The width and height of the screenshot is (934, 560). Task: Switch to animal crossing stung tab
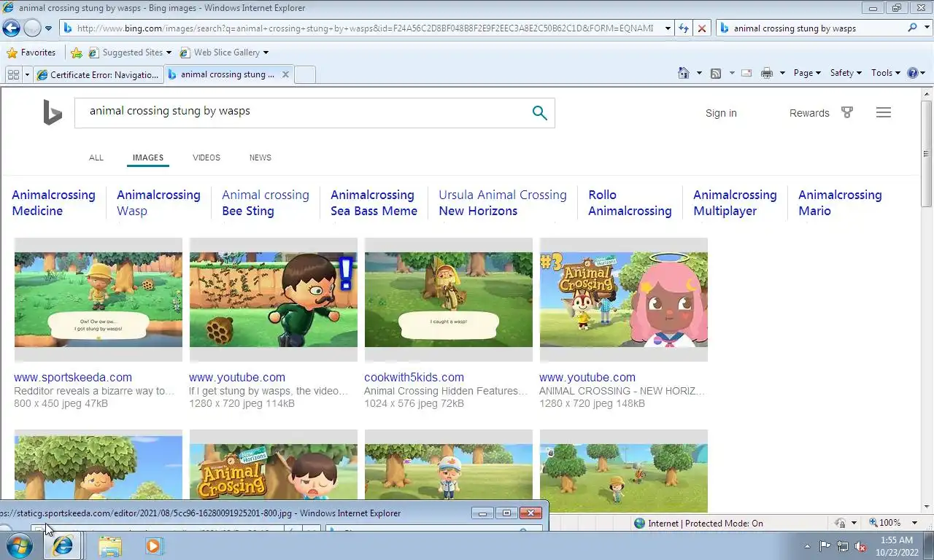tap(228, 74)
